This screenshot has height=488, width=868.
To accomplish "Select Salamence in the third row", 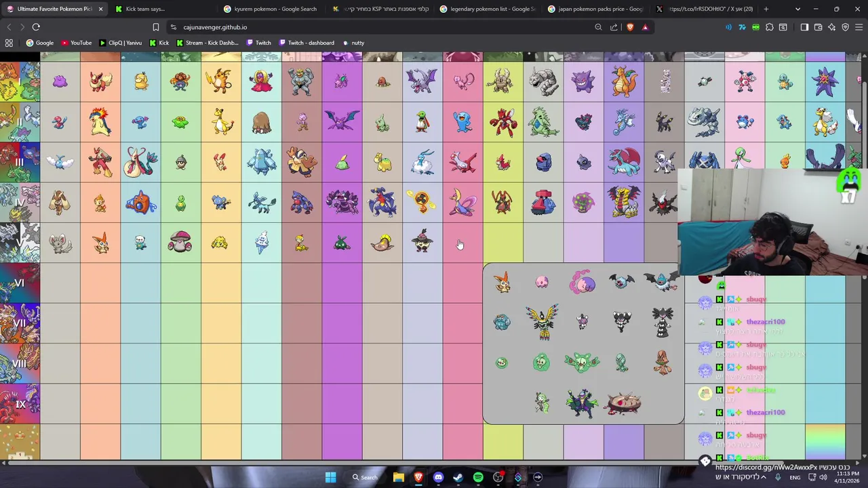I will pos(624,163).
